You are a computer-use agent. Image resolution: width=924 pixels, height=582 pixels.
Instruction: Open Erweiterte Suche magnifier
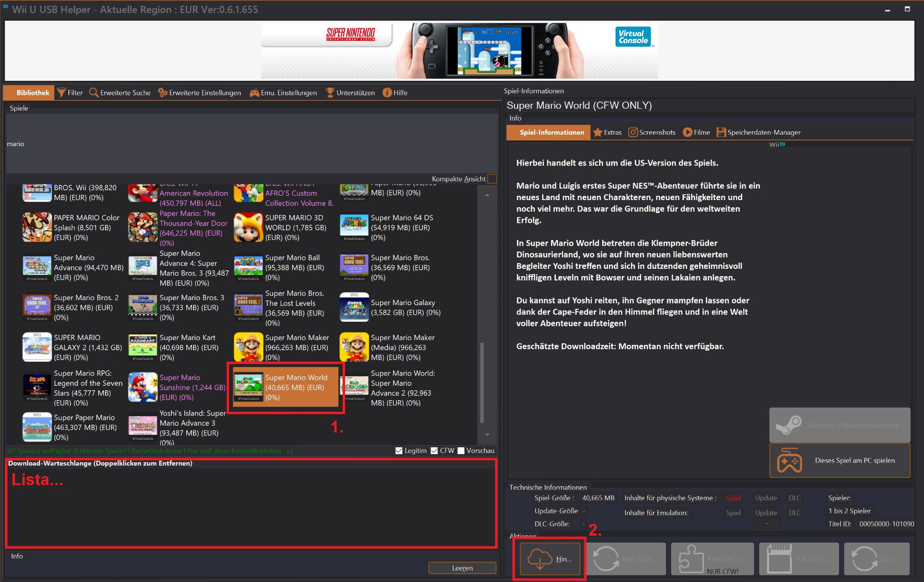click(x=94, y=93)
